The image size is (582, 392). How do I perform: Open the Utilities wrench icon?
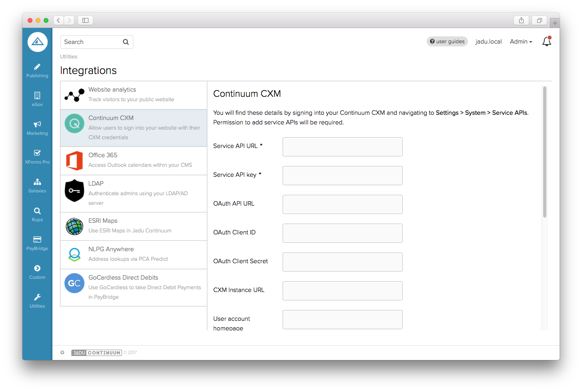(37, 297)
